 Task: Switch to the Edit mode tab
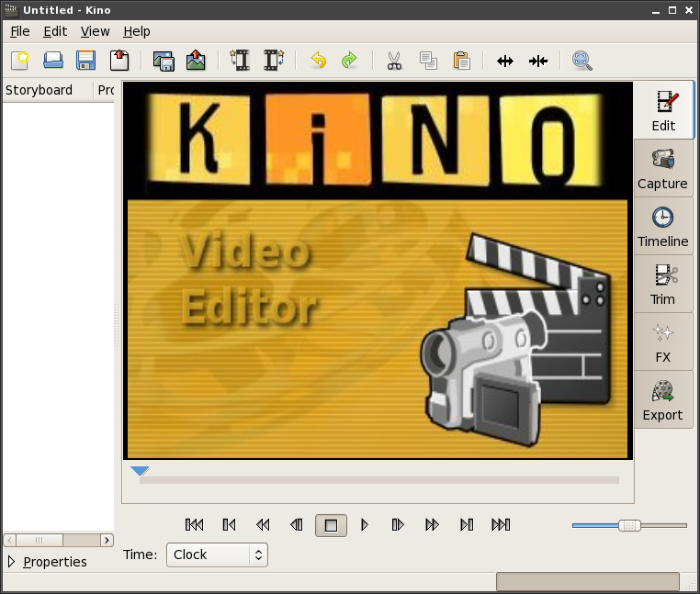(x=663, y=111)
